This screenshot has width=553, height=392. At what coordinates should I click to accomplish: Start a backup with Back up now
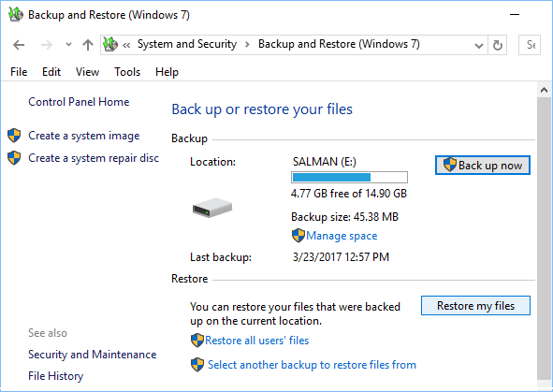tap(483, 165)
